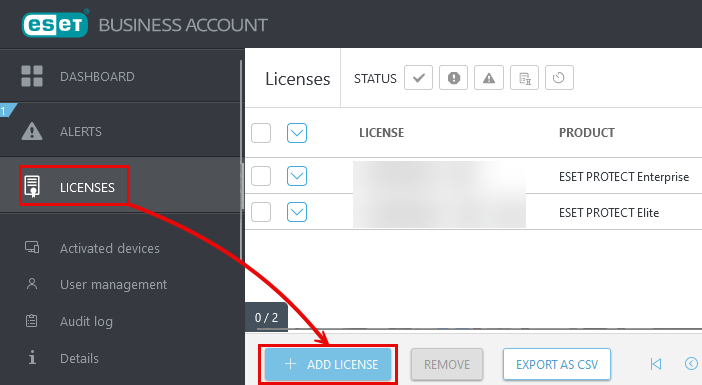This screenshot has width=702, height=385.
Task: Expand ESET PROTECT Enterprise row chevron
Action: (x=297, y=176)
